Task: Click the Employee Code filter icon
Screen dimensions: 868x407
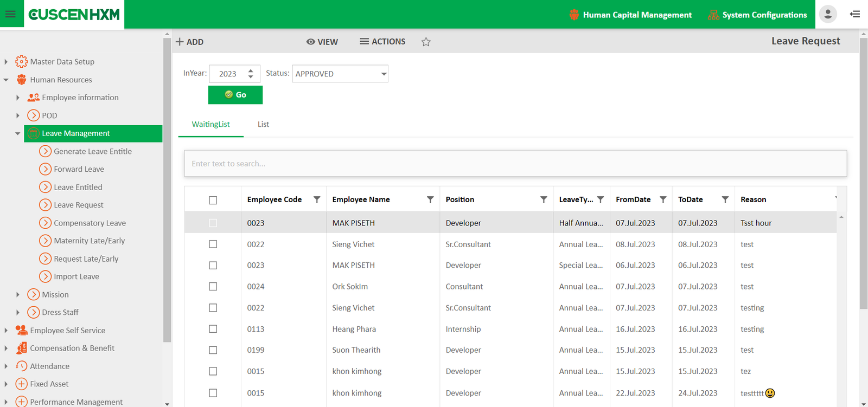Action: click(x=317, y=199)
